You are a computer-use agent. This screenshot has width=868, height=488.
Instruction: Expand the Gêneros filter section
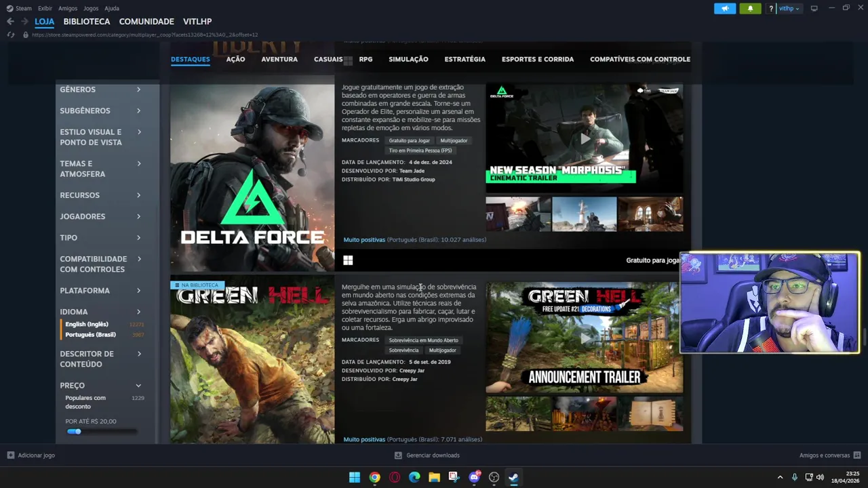click(x=100, y=89)
